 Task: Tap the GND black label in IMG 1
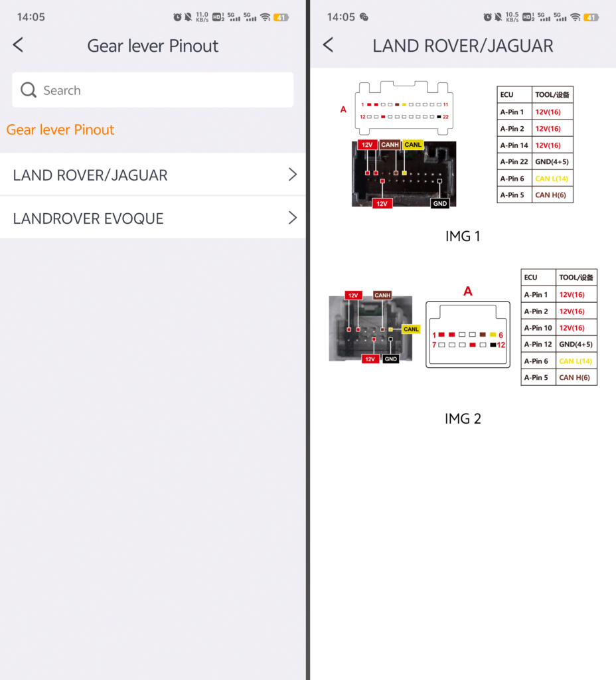(x=440, y=203)
